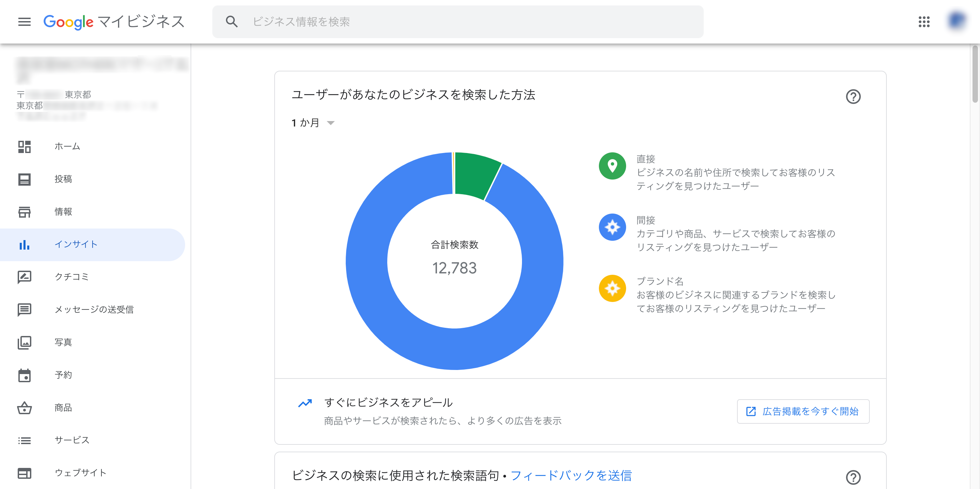Open 写真 section in sidebar
The width and height of the screenshot is (980, 489).
[92, 342]
